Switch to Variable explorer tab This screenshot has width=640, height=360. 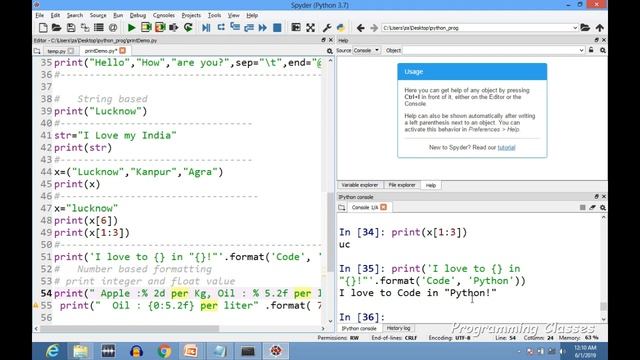(359, 185)
